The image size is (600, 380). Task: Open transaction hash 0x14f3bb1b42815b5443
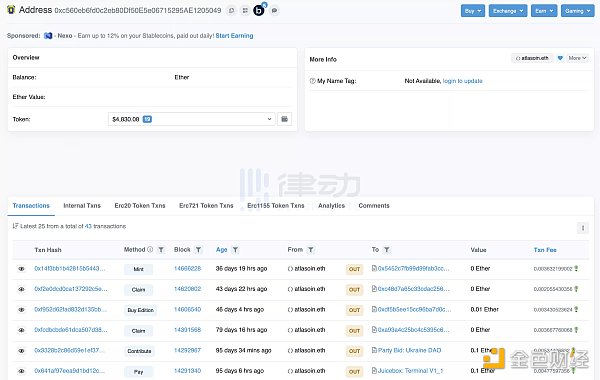click(70, 268)
